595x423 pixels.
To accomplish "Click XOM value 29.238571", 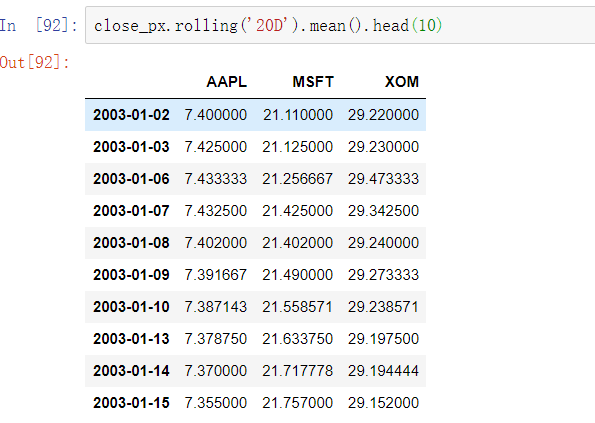I will [x=383, y=307].
